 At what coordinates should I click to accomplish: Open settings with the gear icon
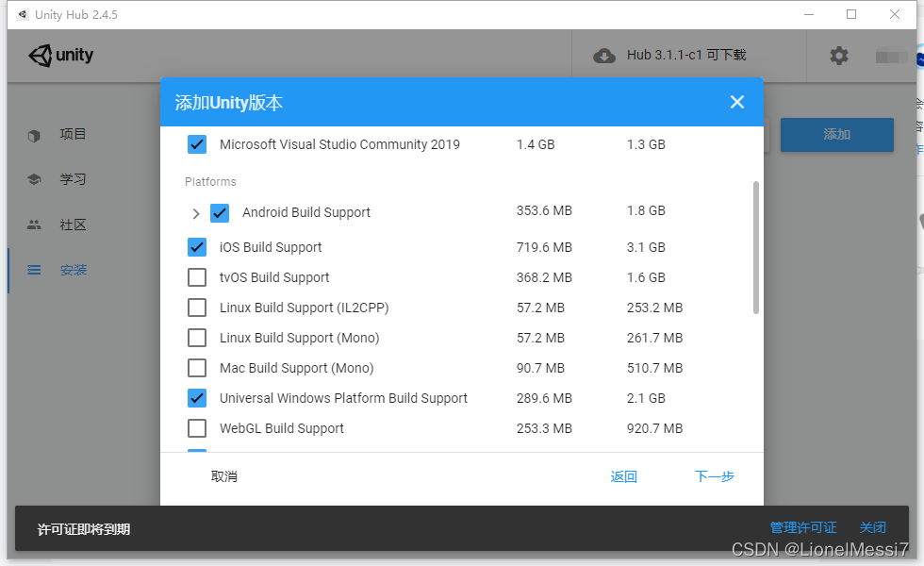(838, 56)
